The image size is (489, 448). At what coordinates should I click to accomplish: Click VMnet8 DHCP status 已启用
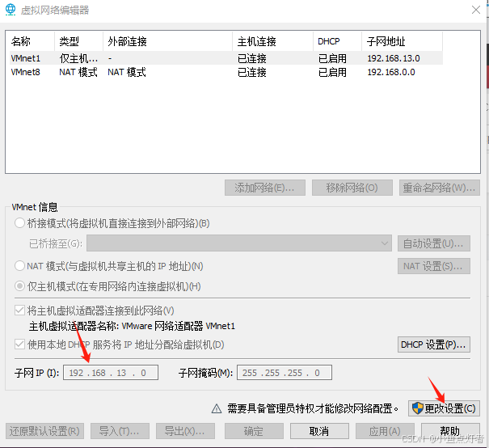point(332,72)
